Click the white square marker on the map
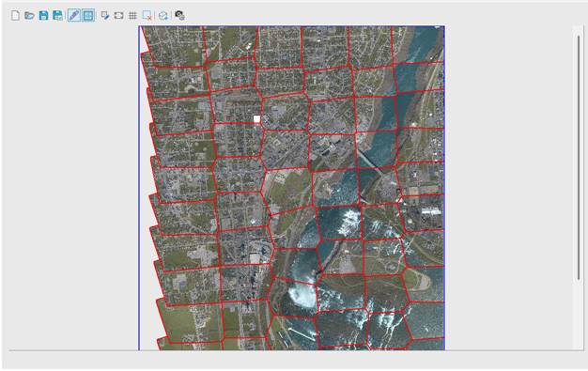Image resolution: width=588 pixels, height=371 pixels. click(x=256, y=119)
